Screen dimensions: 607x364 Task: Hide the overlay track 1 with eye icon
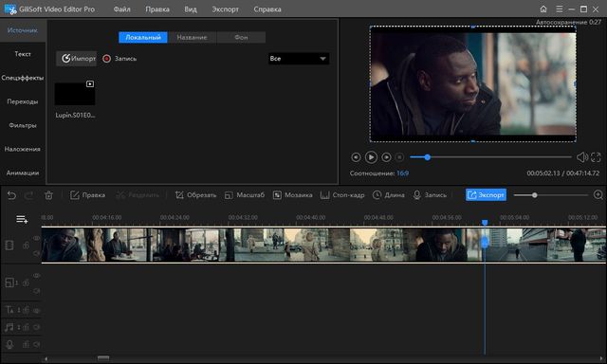click(36, 276)
